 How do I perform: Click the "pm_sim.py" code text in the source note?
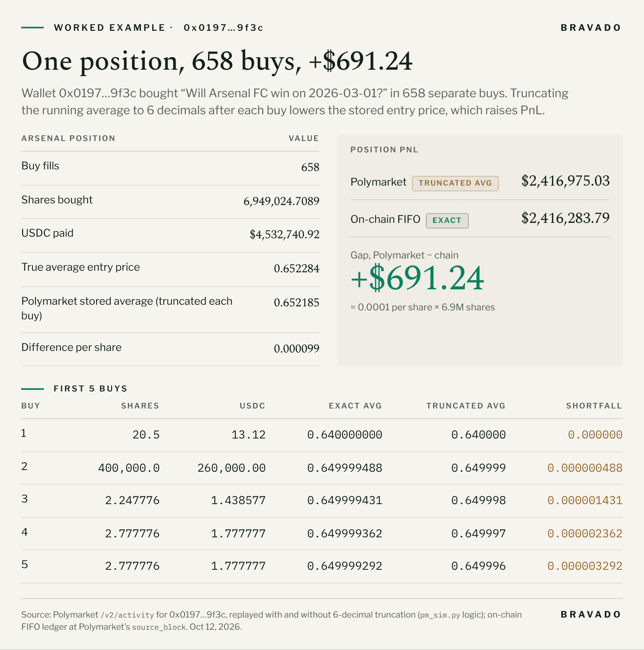(x=440, y=615)
